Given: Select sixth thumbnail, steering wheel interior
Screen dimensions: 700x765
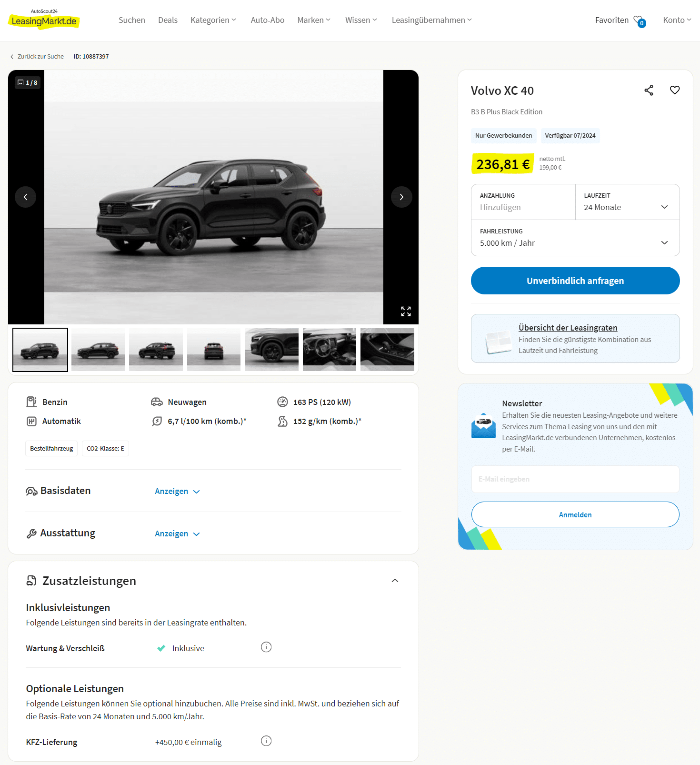Looking at the screenshot, I should click(x=330, y=350).
